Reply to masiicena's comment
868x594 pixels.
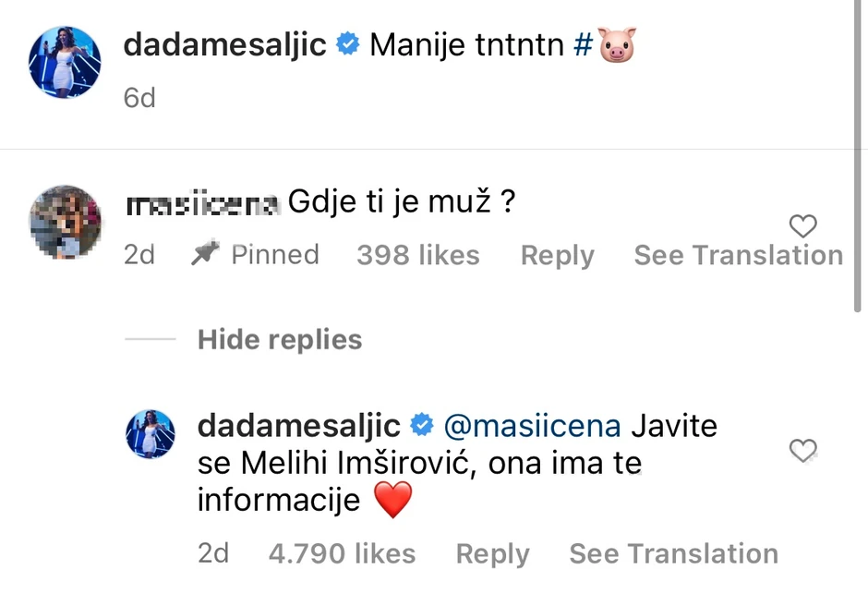[556, 254]
